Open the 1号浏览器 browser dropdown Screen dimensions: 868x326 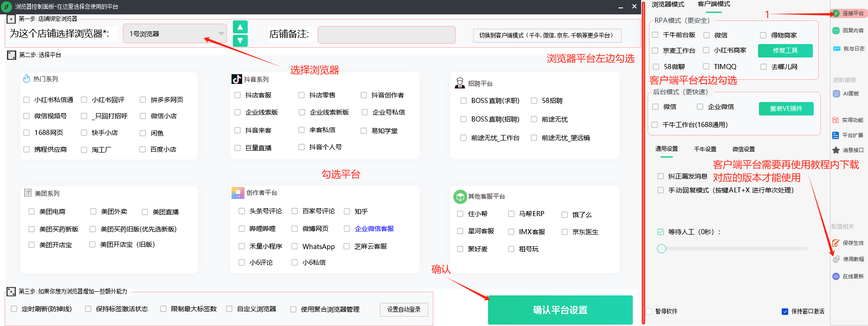175,34
